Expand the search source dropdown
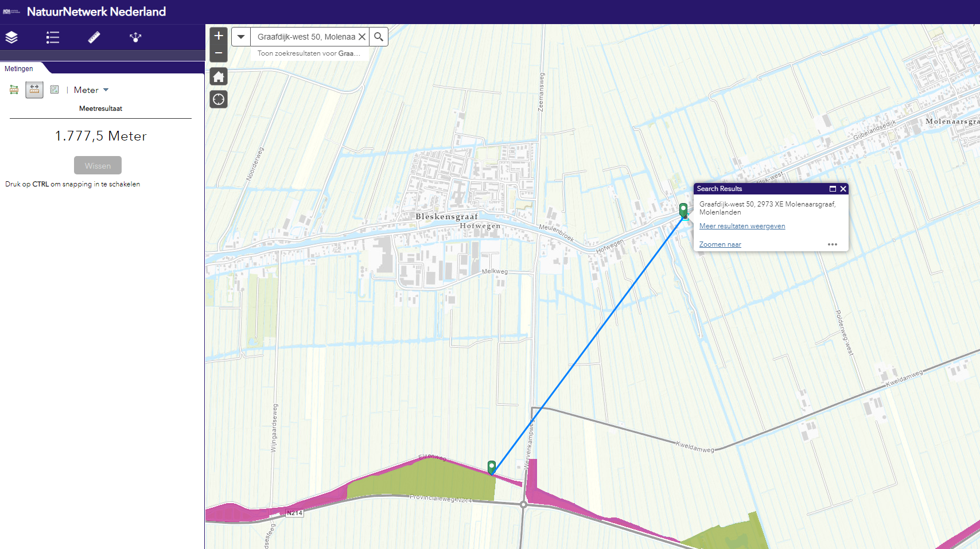Image resolution: width=980 pixels, height=549 pixels. click(x=241, y=37)
